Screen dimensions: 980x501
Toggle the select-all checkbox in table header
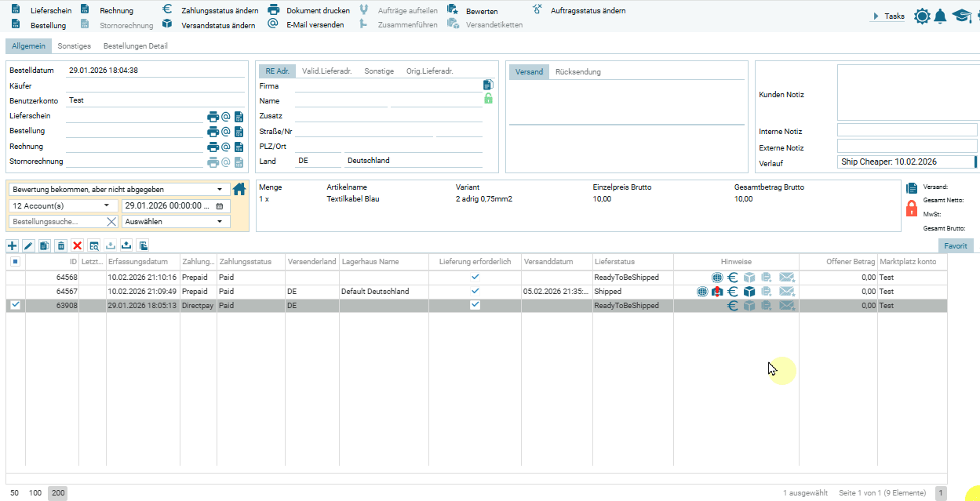[x=15, y=262]
